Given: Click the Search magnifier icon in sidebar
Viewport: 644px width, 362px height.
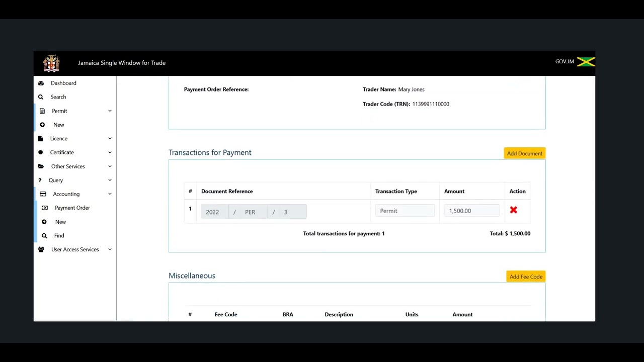Looking at the screenshot, I should pos(41,97).
